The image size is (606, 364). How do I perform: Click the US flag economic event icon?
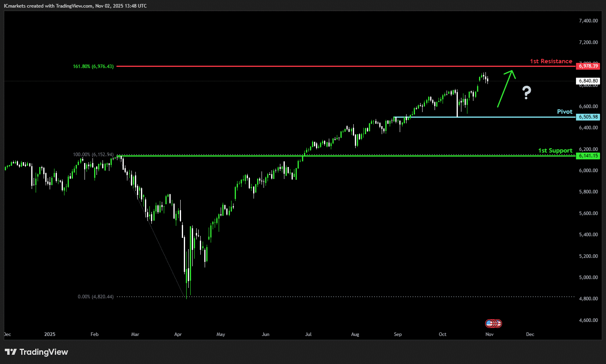coord(489,323)
